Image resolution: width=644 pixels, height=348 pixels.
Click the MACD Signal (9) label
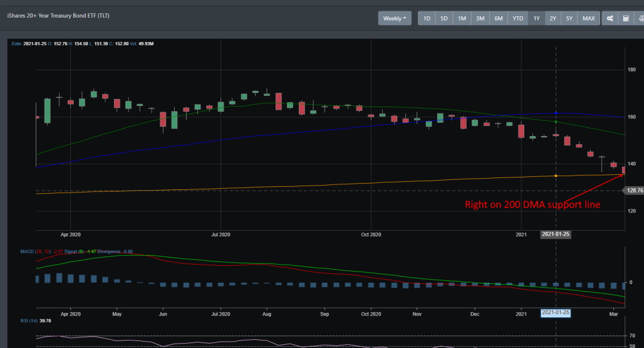(74, 251)
